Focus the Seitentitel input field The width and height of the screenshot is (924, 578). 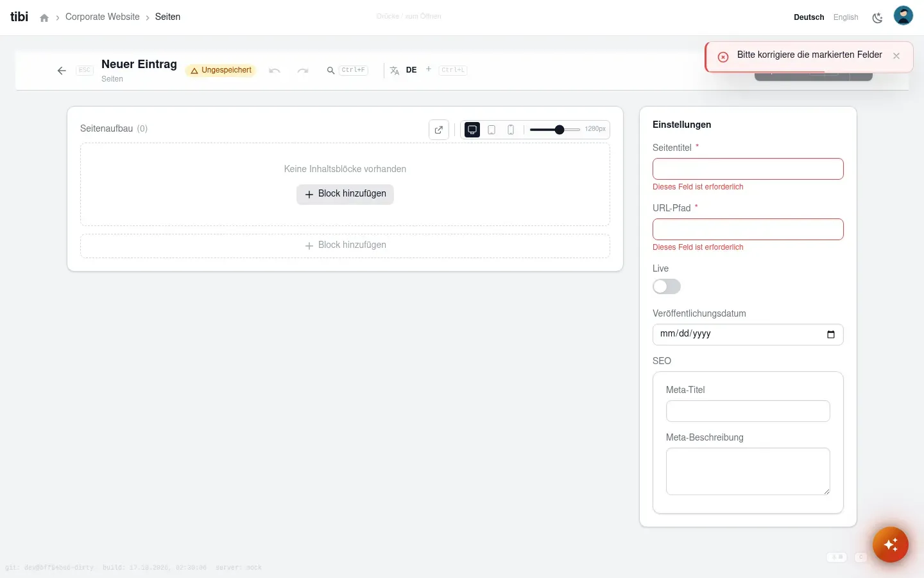click(x=748, y=169)
